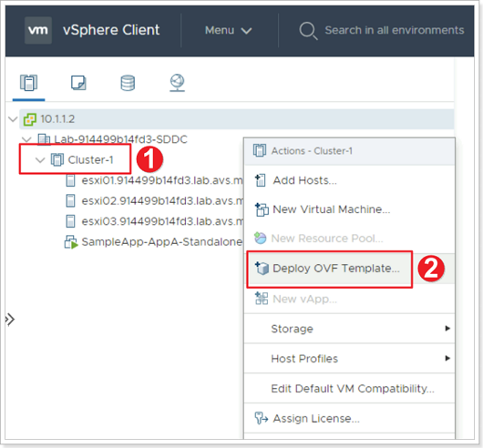Viewport: 483px width, 448px height.
Task: Focus the Search in all environments field
Action: click(x=395, y=30)
